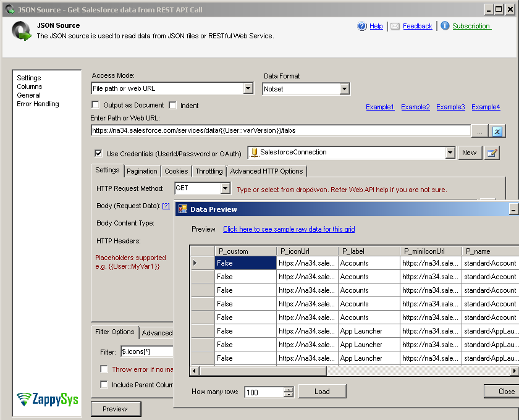This screenshot has width=519, height=420.
Task: Click the browse ellipsis button beside the URL field
Action: tap(480, 132)
